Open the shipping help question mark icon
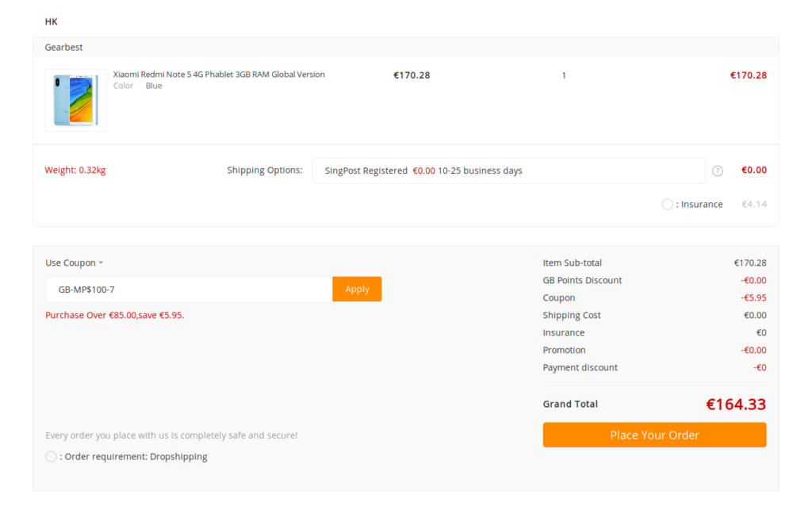This screenshot has width=812, height=522. (x=717, y=171)
